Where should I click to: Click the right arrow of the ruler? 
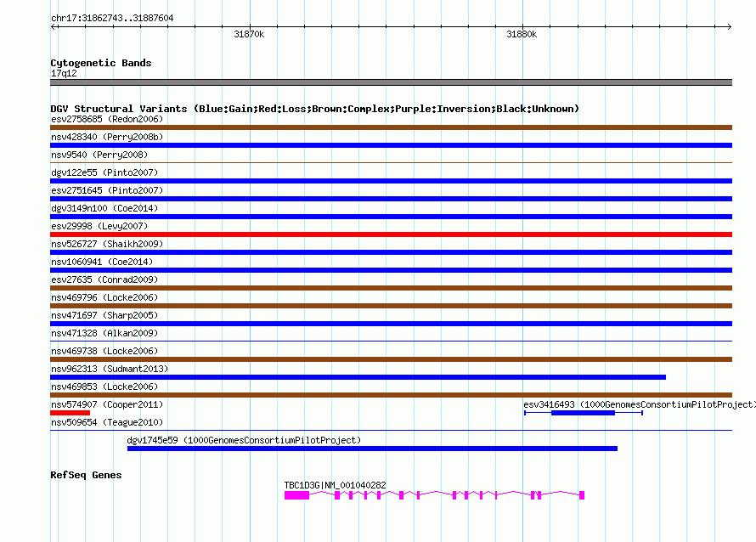[729, 27]
